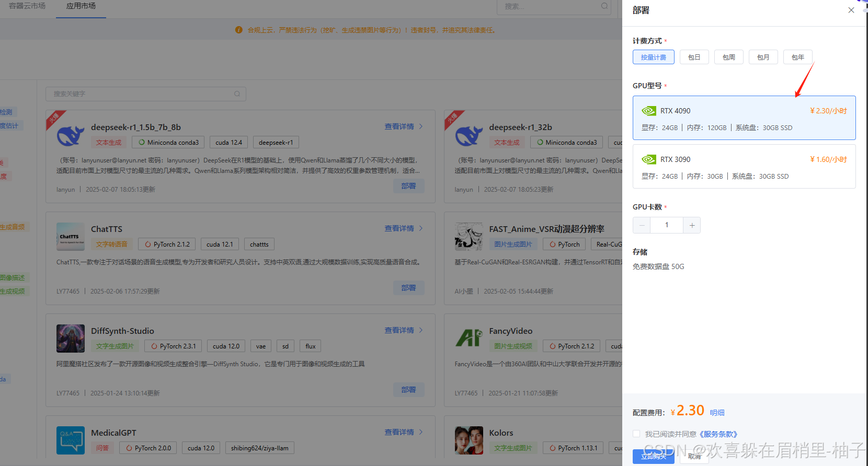Click the 文本生成 tag on deepseek-r1_1.5b_7b_8b

click(108, 142)
